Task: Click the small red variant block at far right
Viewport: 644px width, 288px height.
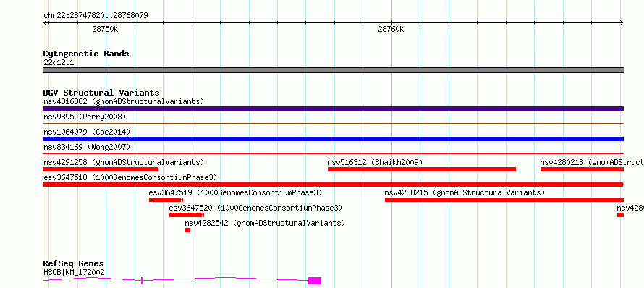Action: click(621, 215)
